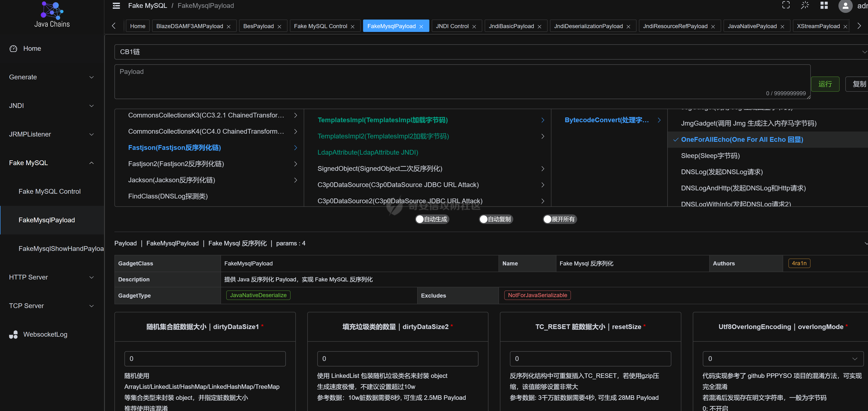Click the dirtyDataSize1 input field
The image size is (868, 411).
coord(205,359)
